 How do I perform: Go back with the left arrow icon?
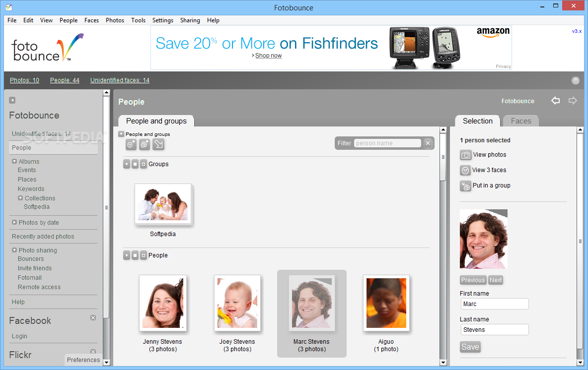tap(555, 100)
